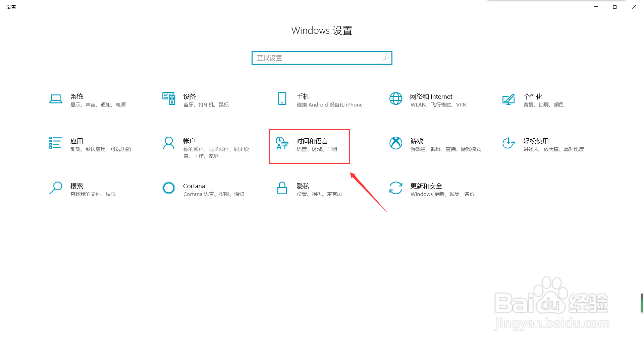
Task: Focus the 查找设置 search box
Action: coord(322,58)
